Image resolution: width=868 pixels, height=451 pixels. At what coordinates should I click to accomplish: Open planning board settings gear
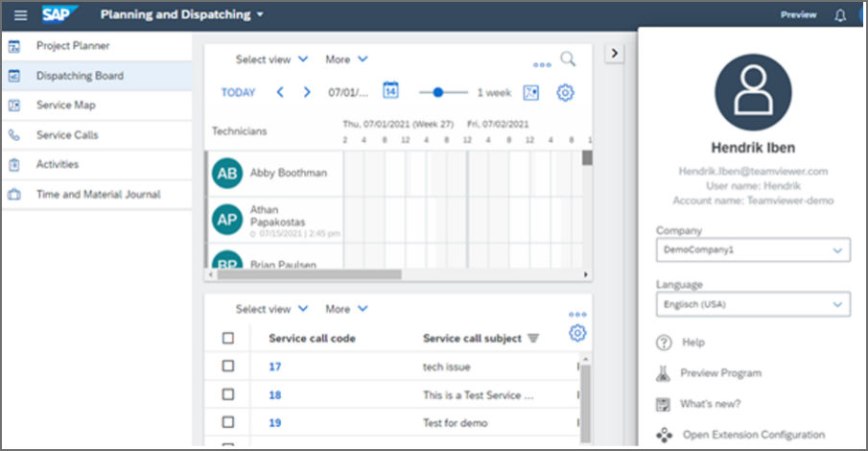(565, 92)
